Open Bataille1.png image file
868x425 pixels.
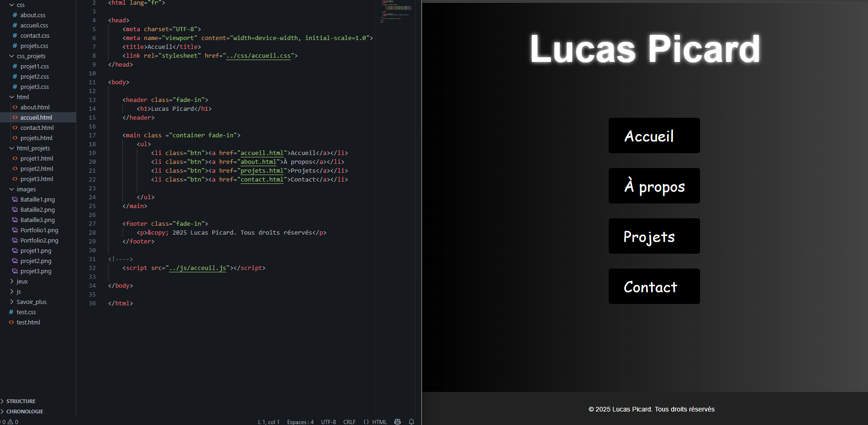click(x=37, y=199)
